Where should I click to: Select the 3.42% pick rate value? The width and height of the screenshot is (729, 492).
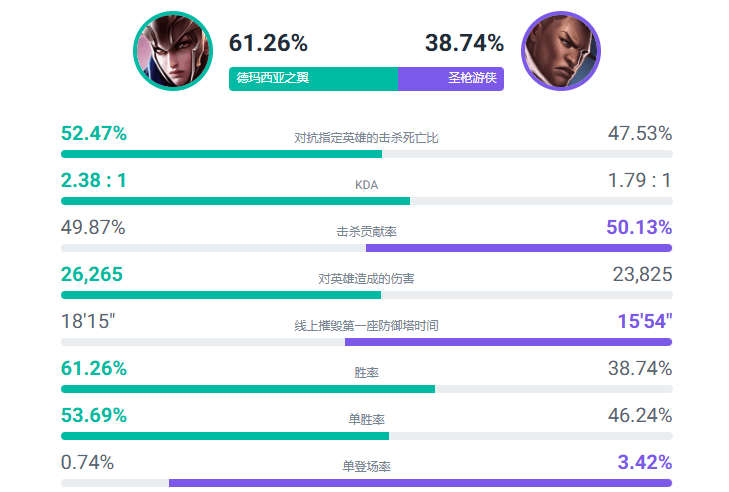point(640,462)
